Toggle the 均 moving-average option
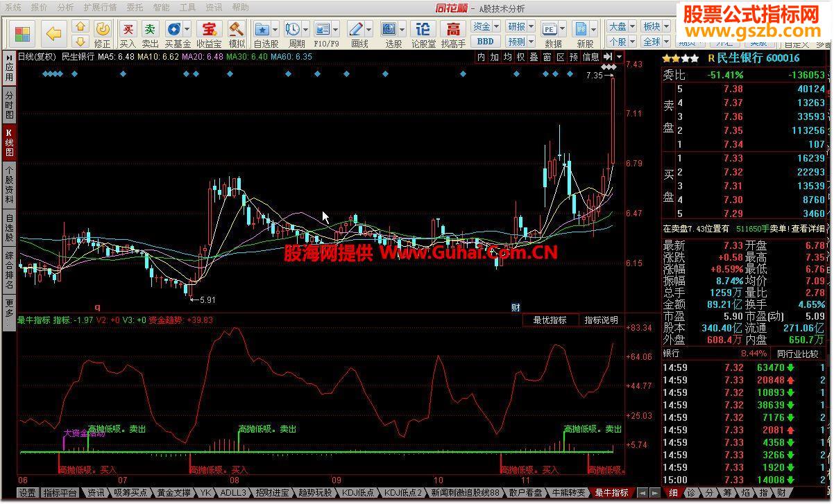The height and width of the screenshot is (504, 834). coord(508,57)
